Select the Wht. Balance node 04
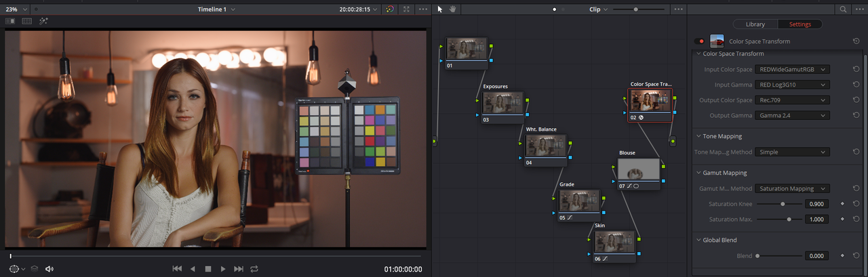This screenshot has width=868, height=277. (545, 150)
